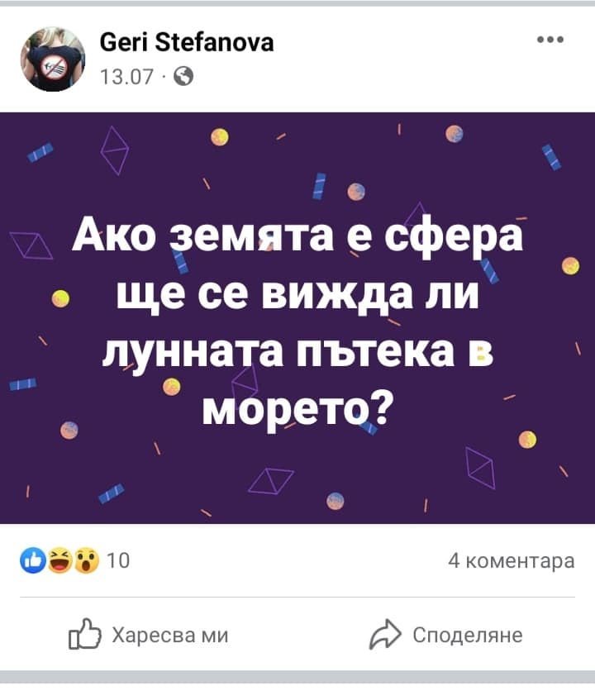Image resolution: width=595 pixels, height=700 pixels.
Task: View the 4 коментара comments link
Action: point(512,560)
